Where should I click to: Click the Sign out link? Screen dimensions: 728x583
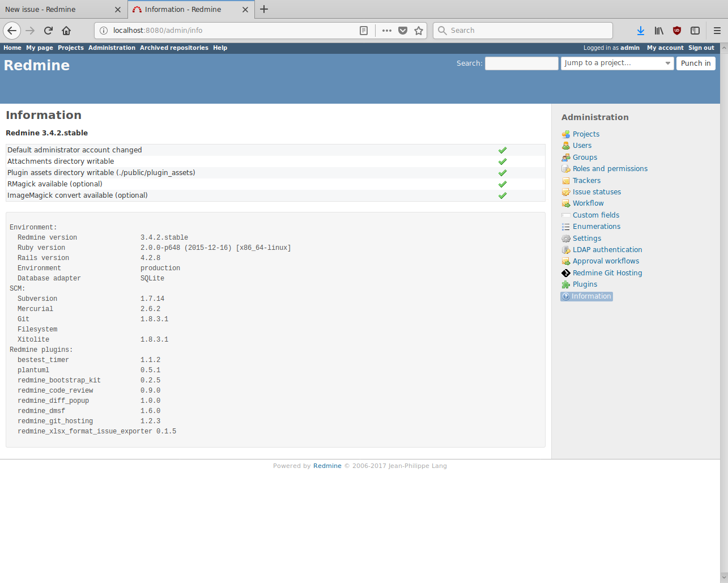coord(701,48)
